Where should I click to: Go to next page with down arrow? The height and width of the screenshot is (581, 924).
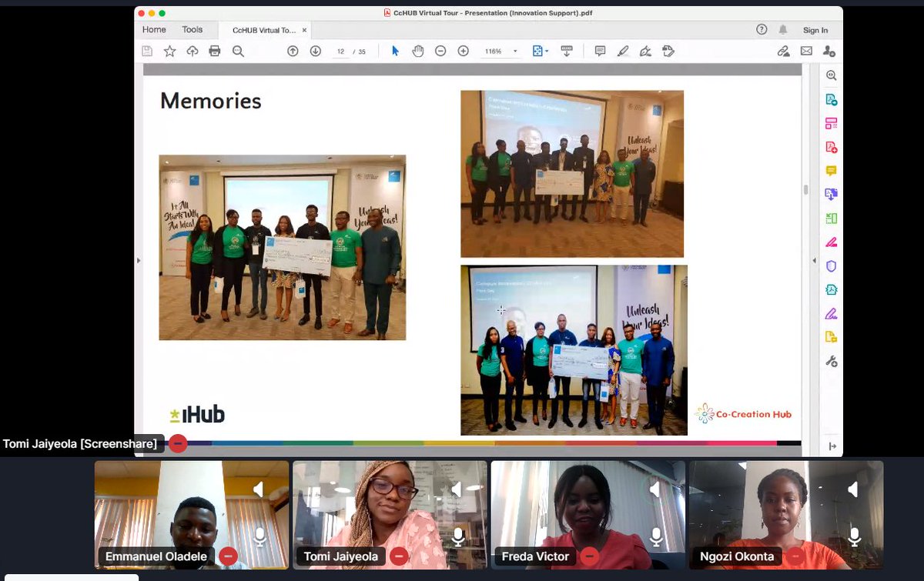316,51
